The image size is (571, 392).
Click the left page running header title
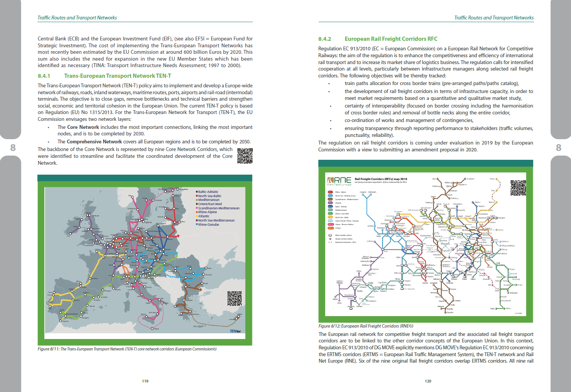click(77, 18)
